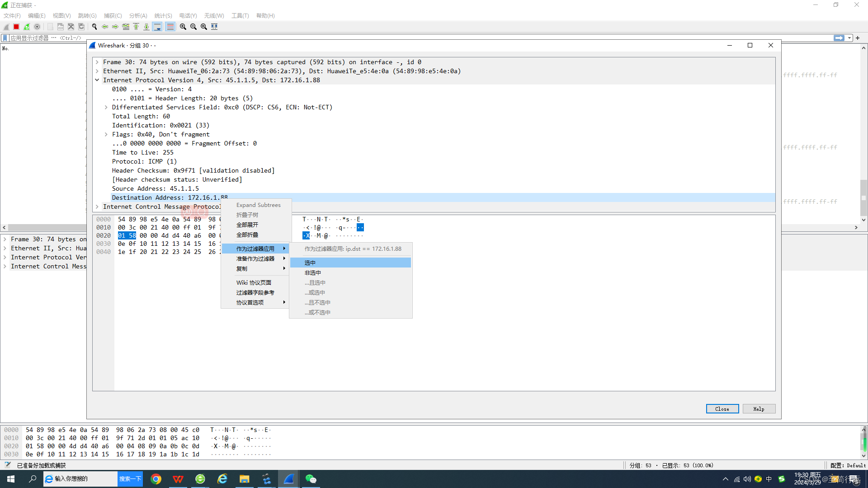Open the 复制 context submenu
The height and width of the screenshot is (488, 868).
pos(255,268)
